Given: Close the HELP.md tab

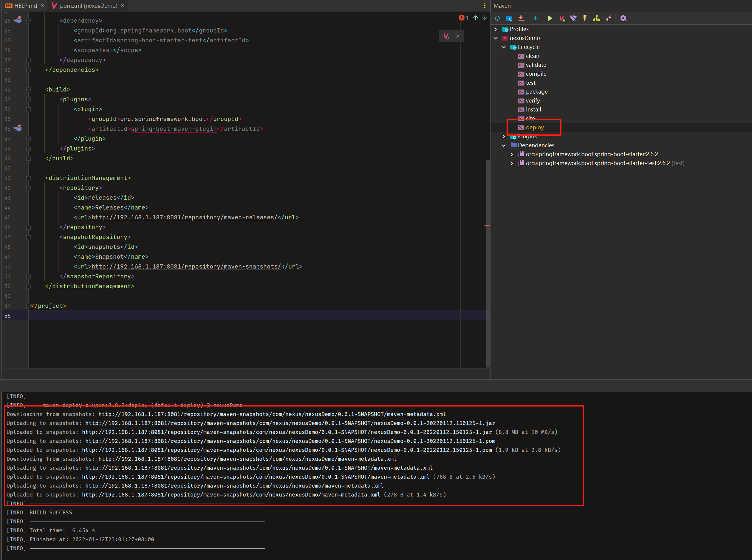Looking at the screenshot, I should 42,6.
